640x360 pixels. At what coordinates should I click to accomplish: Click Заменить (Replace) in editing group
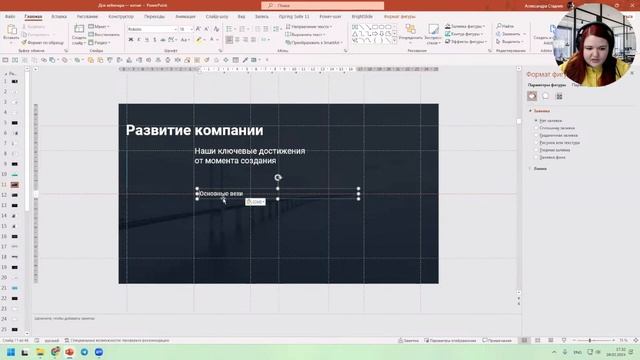(511, 34)
